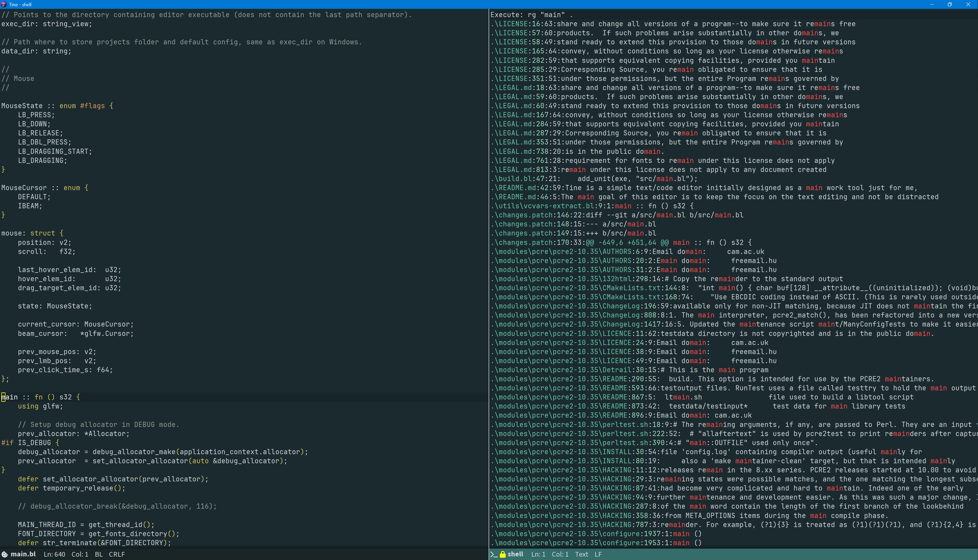Click the CRLF line ending indicator
978x560 pixels.
[x=117, y=554]
